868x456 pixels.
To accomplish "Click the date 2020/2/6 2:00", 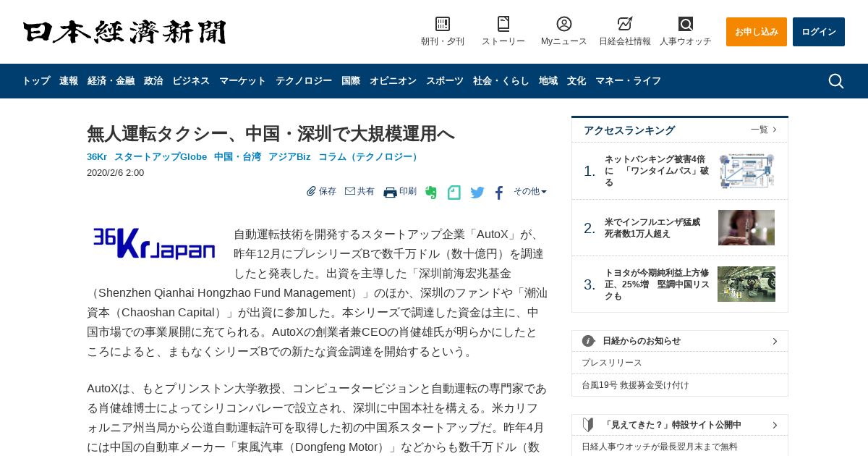I will point(115,173).
